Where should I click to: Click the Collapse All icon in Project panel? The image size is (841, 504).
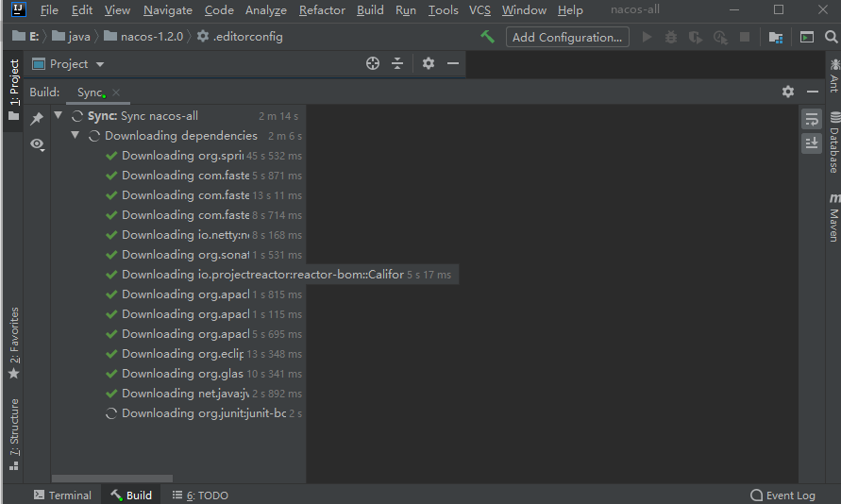click(x=397, y=63)
